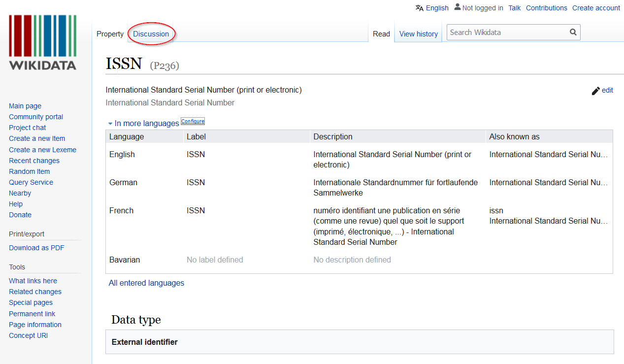Open Community portal
This screenshot has height=364, width=624.
click(36, 117)
